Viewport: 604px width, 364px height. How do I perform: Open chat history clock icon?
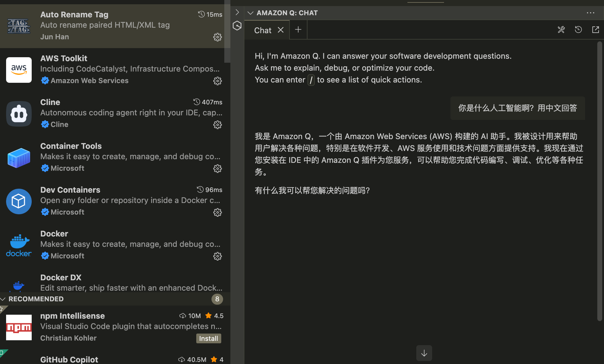(578, 30)
